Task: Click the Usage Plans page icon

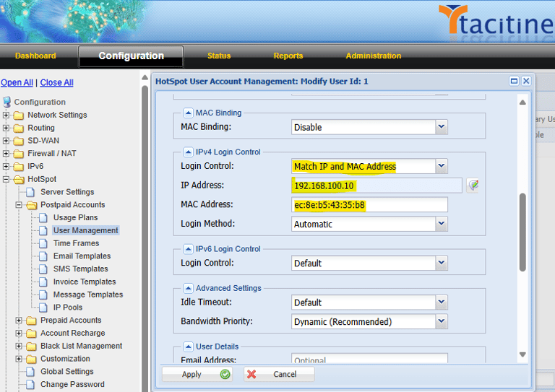Action: (x=43, y=218)
